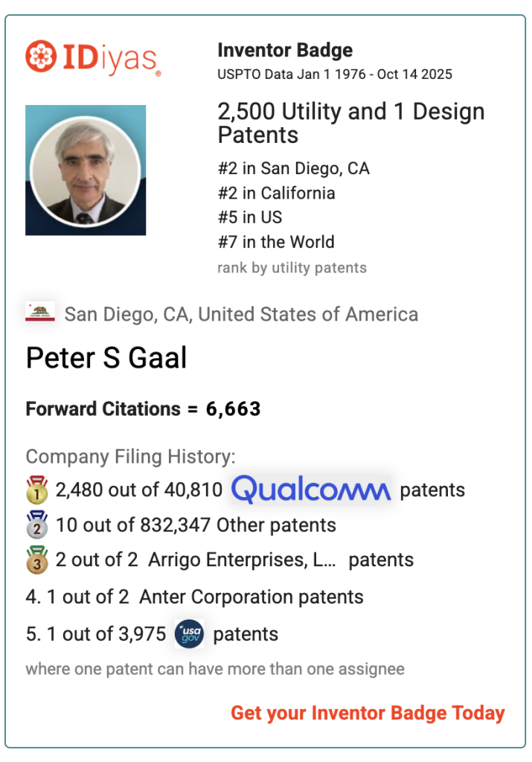Click the USA gov round logo

pyautogui.click(x=189, y=634)
